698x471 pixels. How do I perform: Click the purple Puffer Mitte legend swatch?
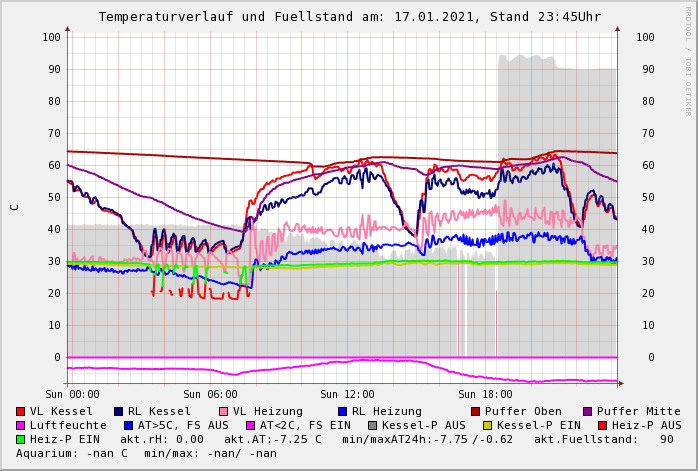click(587, 412)
